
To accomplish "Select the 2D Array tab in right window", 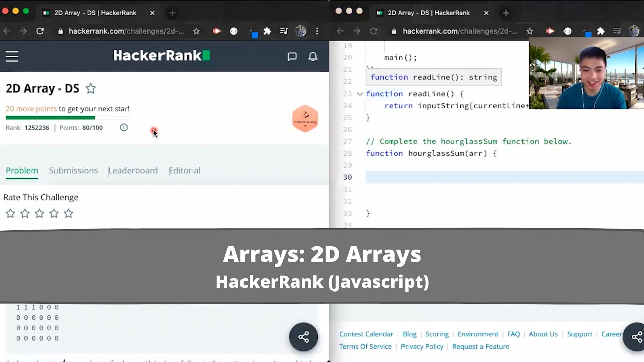I will pos(429,13).
